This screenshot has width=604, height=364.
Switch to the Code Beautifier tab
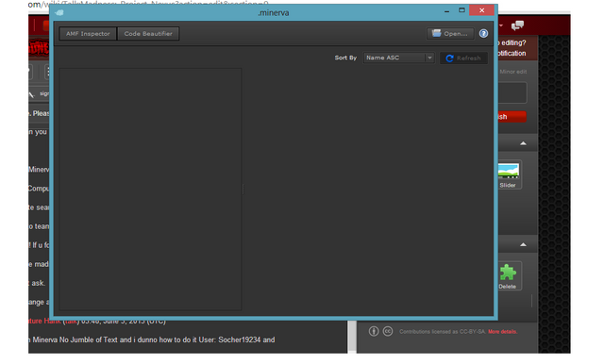tap(148, 34)
